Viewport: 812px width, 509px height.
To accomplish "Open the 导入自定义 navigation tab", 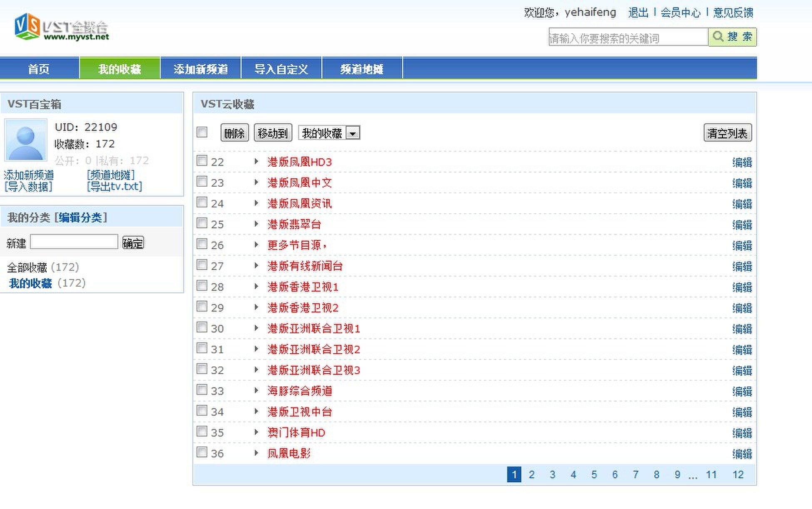I will pos(281,69).
